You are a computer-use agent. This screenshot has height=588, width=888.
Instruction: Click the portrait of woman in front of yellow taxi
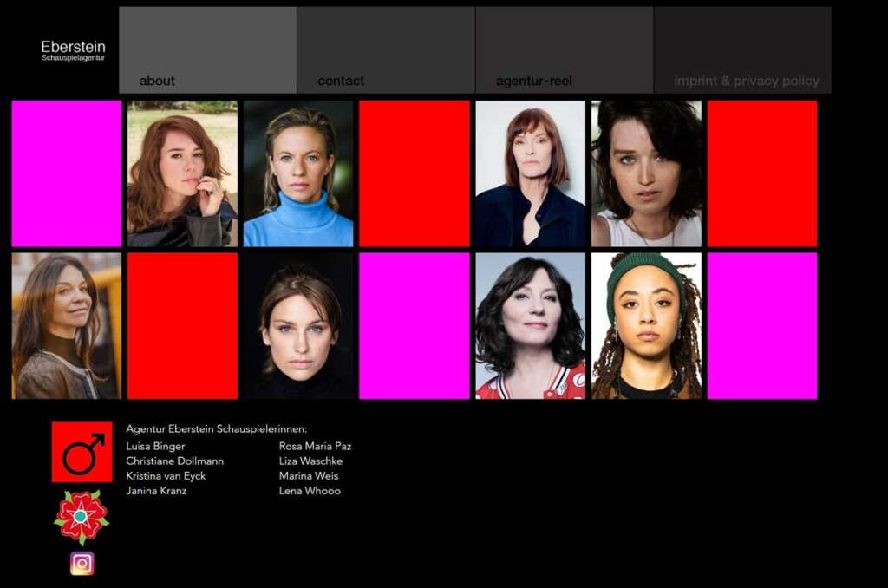pos(66,326)
